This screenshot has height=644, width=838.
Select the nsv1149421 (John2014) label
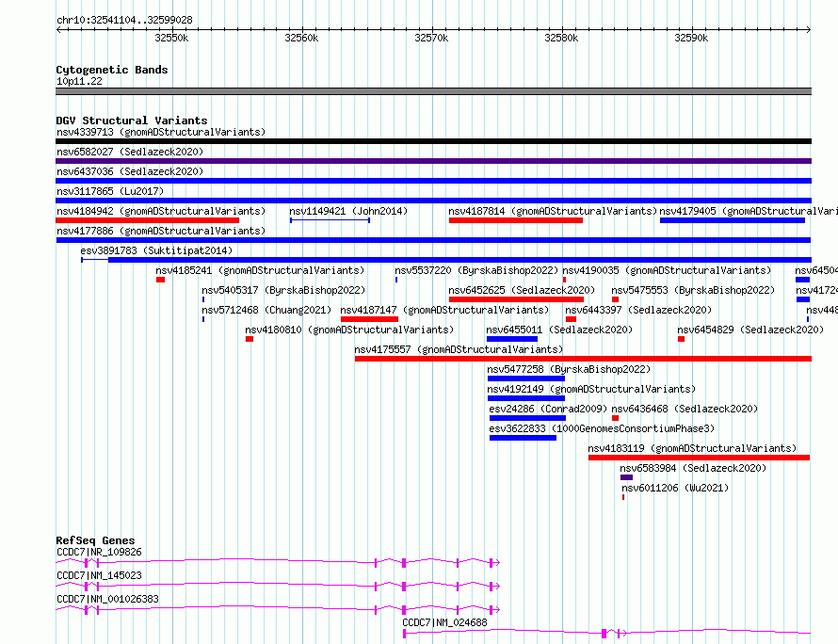coord(348,211)
